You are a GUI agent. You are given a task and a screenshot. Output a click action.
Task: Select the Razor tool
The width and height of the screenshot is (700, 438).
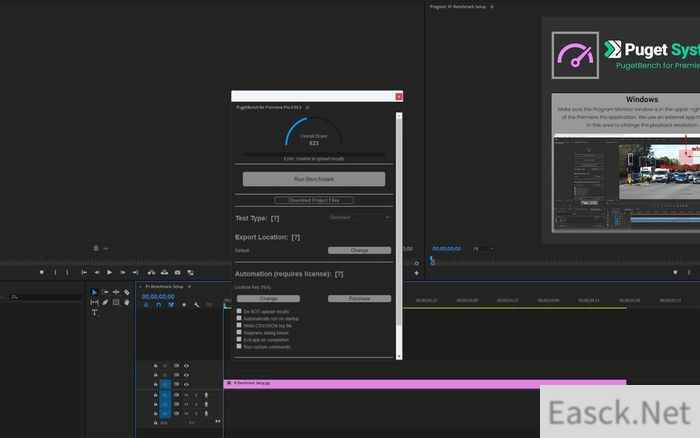coord(127,292)
